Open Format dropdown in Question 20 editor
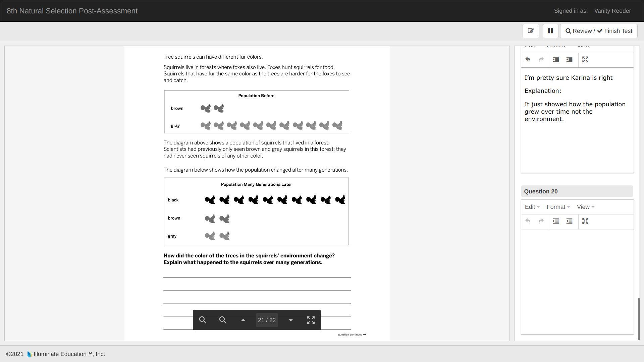This screenshot has height=362, width=644. coord(558,207)
